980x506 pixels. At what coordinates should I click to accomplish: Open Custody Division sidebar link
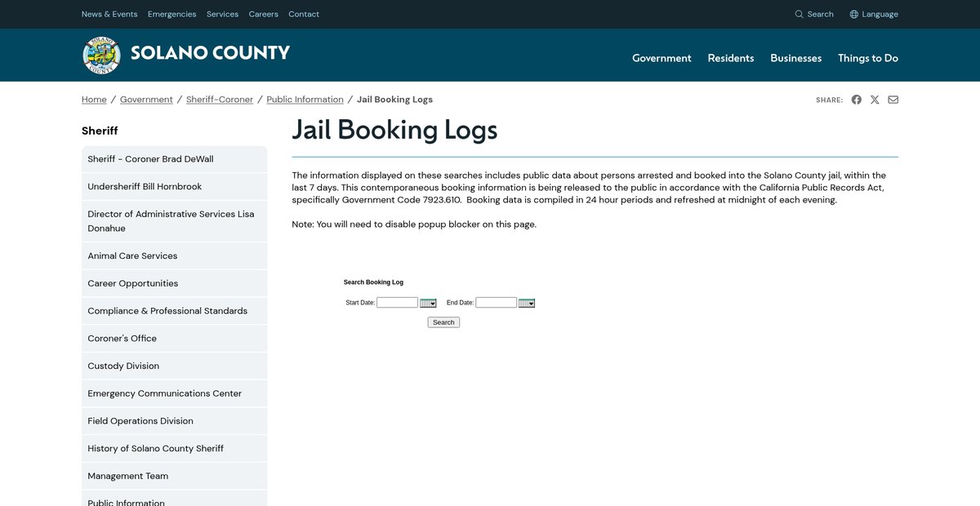tap(174, 366)
